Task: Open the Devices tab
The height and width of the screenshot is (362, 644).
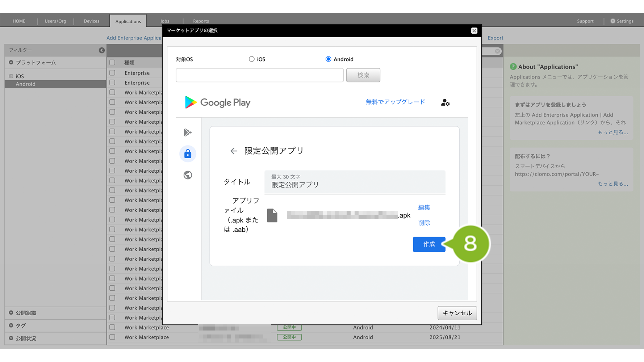Action: [91, 21]
